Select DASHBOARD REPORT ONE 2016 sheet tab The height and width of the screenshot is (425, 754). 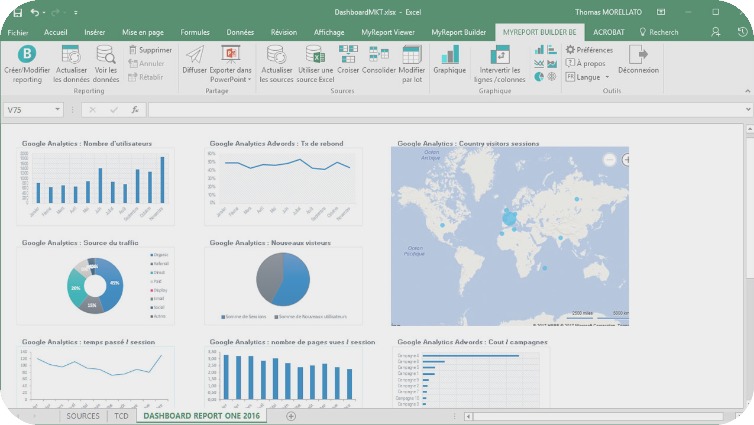tap(201, 416)
